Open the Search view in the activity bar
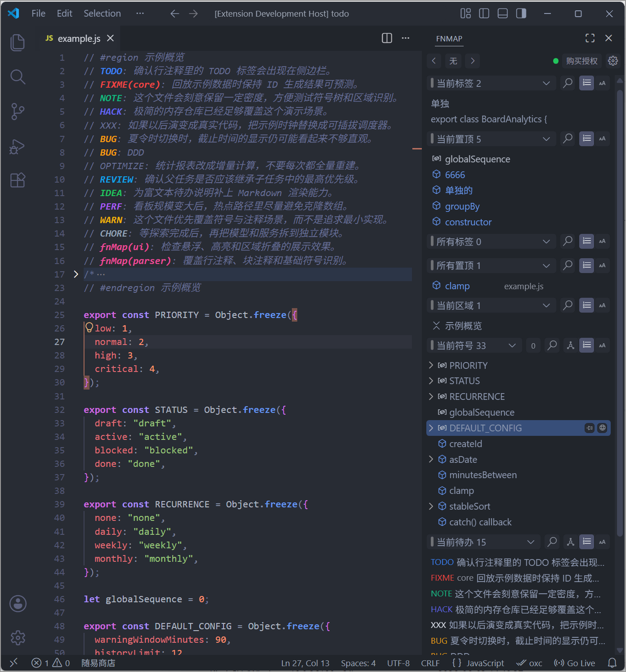Image resolution: width=626 pixels, height=672 pixels. coord(18,77)
